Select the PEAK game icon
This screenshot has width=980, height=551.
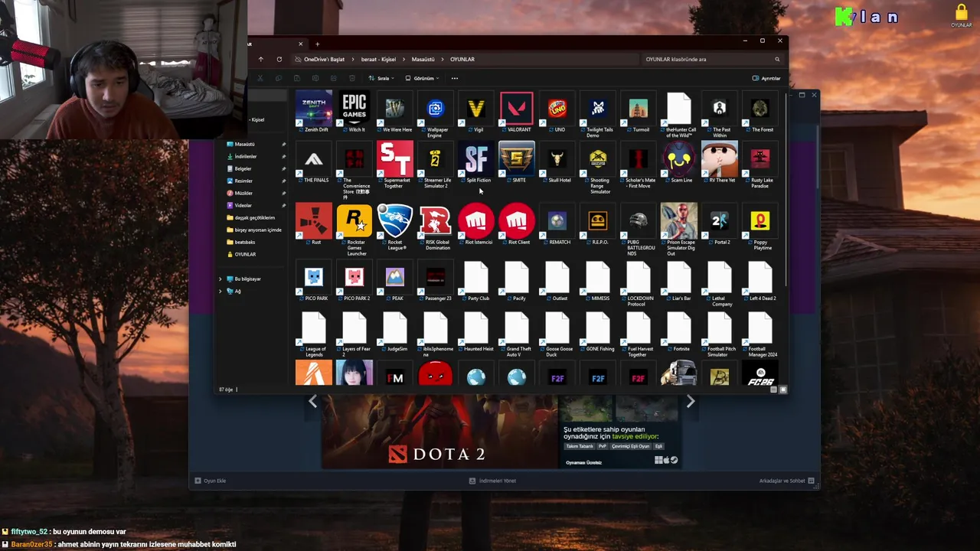(395, 281)
